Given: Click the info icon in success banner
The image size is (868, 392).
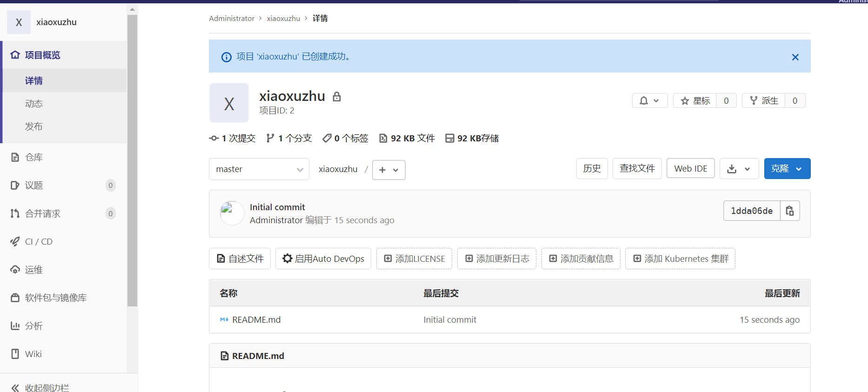Looking at the screenshot, I should pos(227,57).
